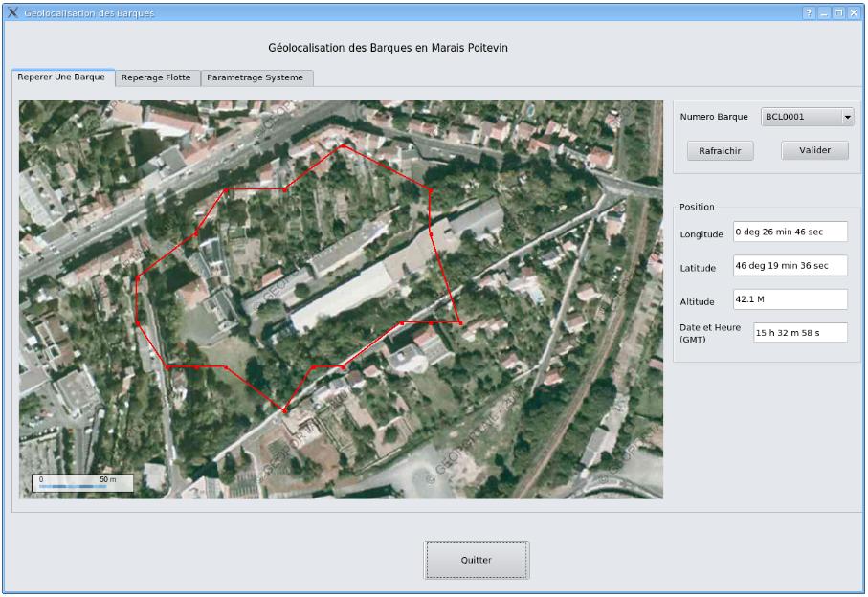The image size is (868, 597).
Task: Click the help question mark button
Action: coord(809,12)
